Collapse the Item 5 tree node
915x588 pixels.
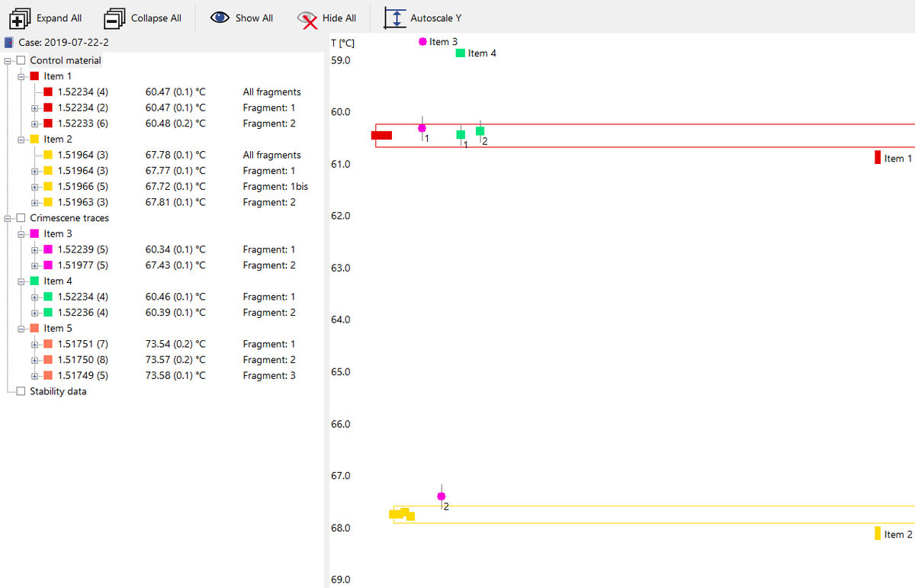21,329
